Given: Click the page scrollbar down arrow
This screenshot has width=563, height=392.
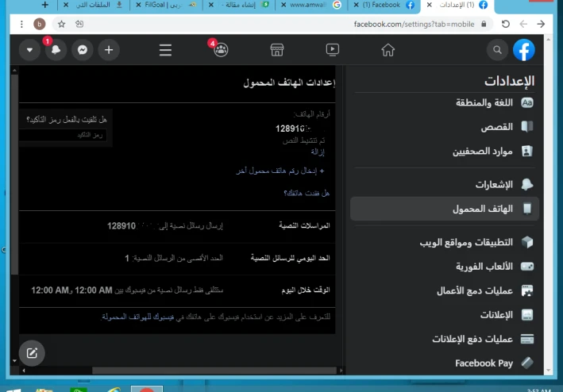Looking at the screenshot, I should coord(548,370).
